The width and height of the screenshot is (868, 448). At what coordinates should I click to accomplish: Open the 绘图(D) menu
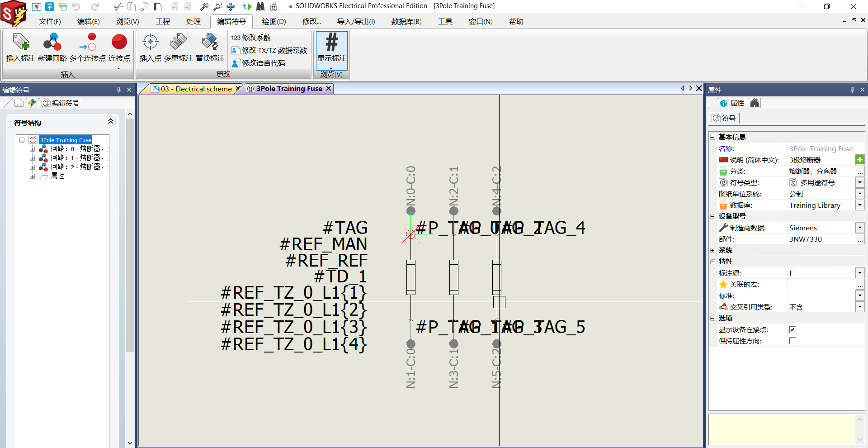click(x=274, y=21)
